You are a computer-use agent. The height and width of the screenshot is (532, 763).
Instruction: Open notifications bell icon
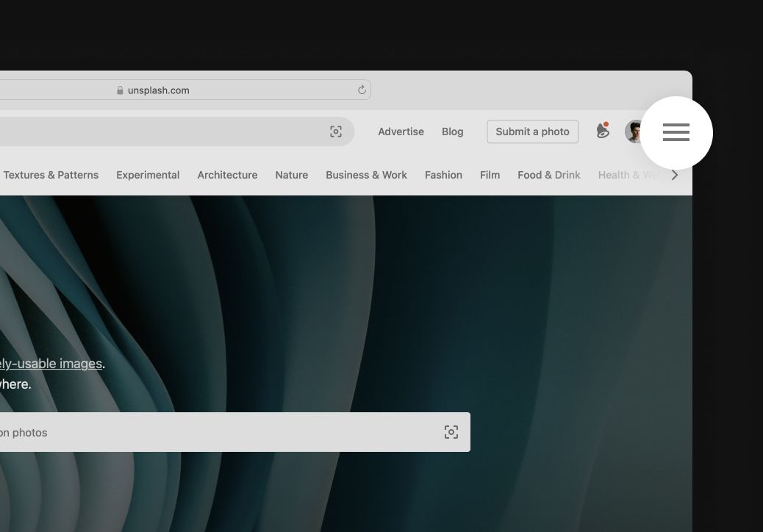click(603, 131)
